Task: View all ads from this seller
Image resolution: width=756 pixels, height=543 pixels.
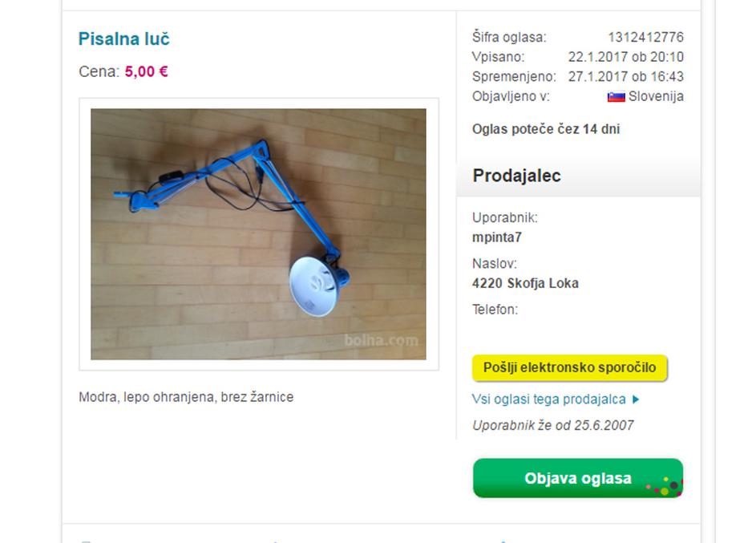Action: click(548, 399)
